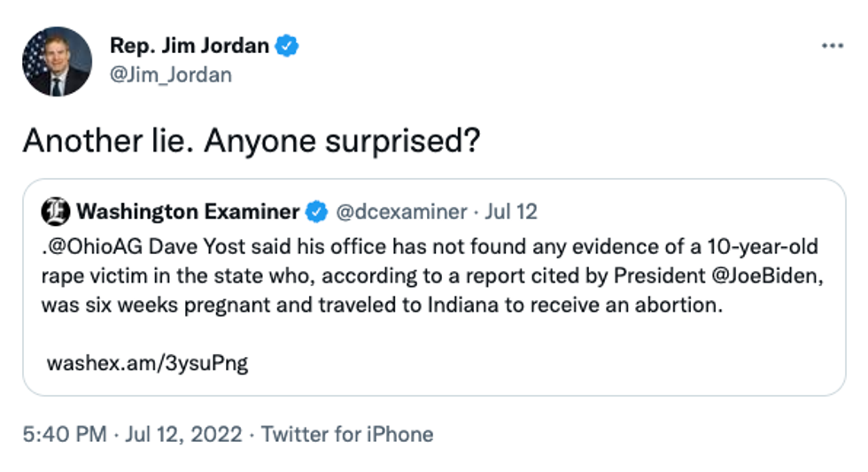Viewport: 868px width, 472px height.
Task: Follow the washex.am/3ysuPng link
Action: tap(147, 363)
